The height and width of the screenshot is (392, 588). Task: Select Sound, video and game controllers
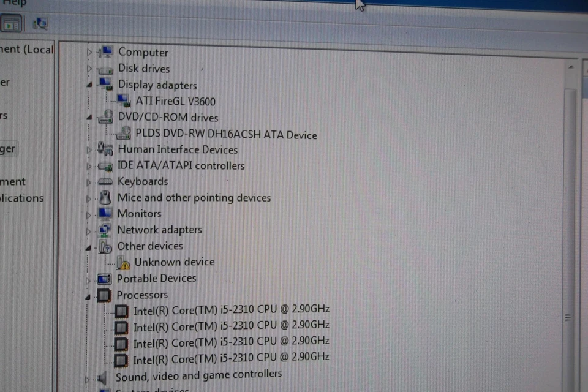[200, 374]
